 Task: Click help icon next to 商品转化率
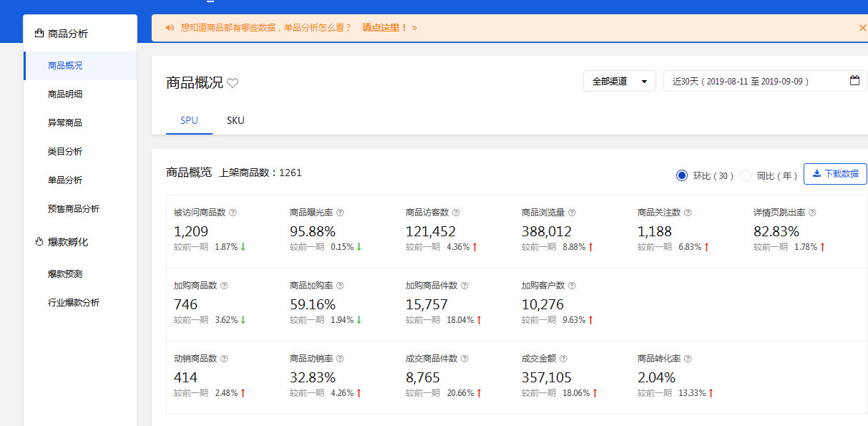[688, 359]
